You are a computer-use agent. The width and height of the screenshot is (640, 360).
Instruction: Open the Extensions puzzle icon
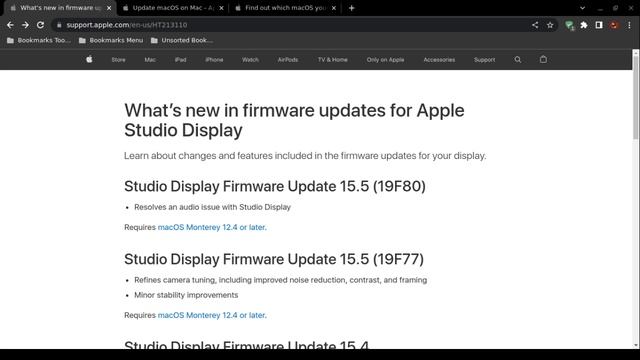point(584,25)
